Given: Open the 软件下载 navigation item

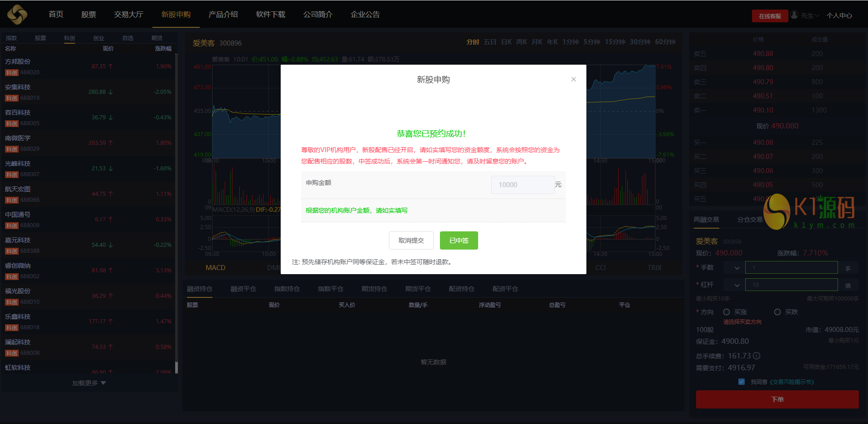Looking at the screenshot, I should pyautogui.click(x=271, y=15).
